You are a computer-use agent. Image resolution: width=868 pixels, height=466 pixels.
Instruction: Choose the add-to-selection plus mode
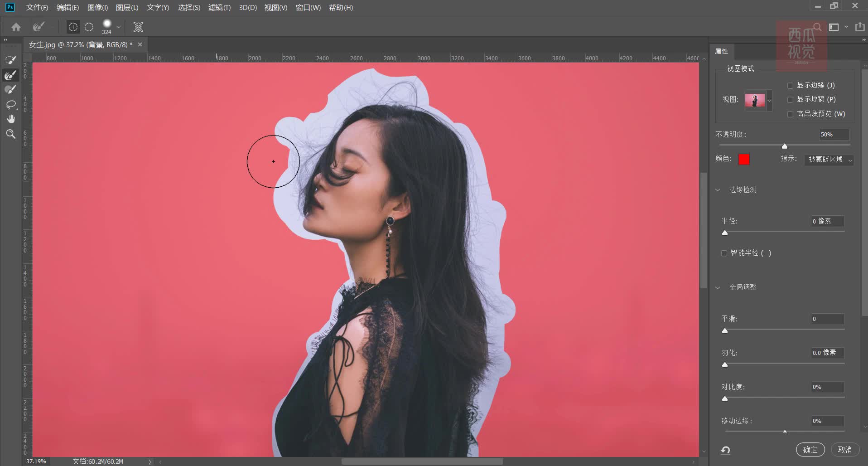point(73,27)
